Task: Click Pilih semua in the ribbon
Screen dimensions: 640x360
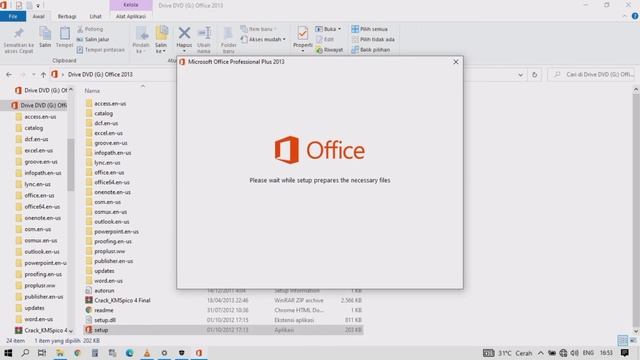Action: tap(369, 29)
